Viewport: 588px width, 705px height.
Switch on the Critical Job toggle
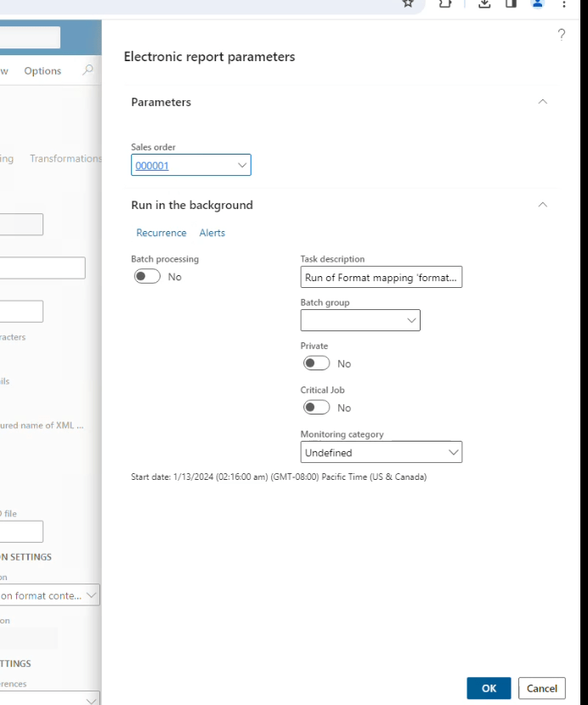pyautogui.click(x=317, y=408)
